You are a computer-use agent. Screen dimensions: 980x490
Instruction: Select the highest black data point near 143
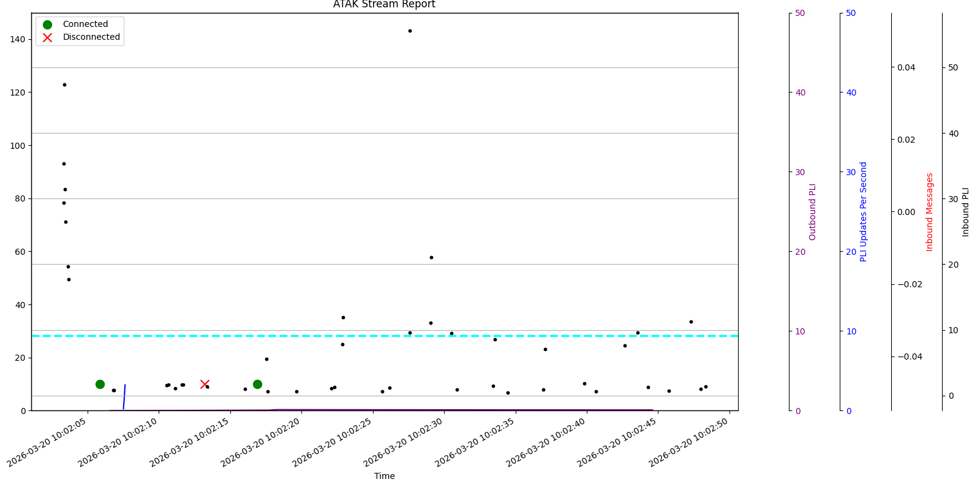pyautogui.click(x=410, y=31)
